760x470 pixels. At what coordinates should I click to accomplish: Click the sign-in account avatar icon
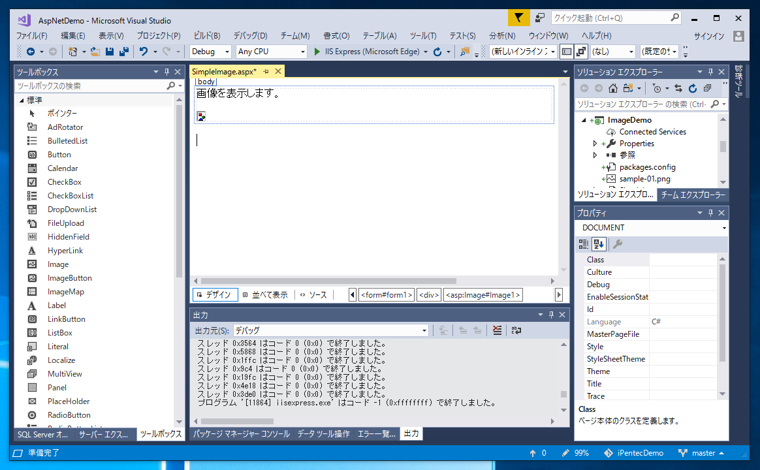[x=739, y=36]
